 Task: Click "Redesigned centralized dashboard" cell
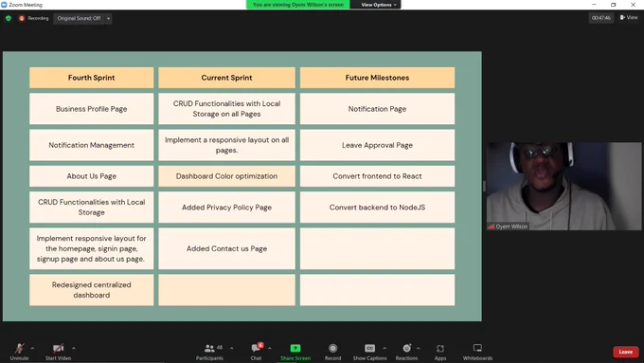tap(91, 290)
